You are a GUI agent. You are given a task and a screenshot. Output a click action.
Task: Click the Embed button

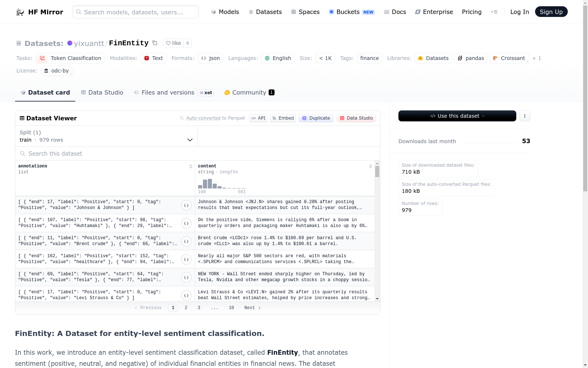click(283, 118)
